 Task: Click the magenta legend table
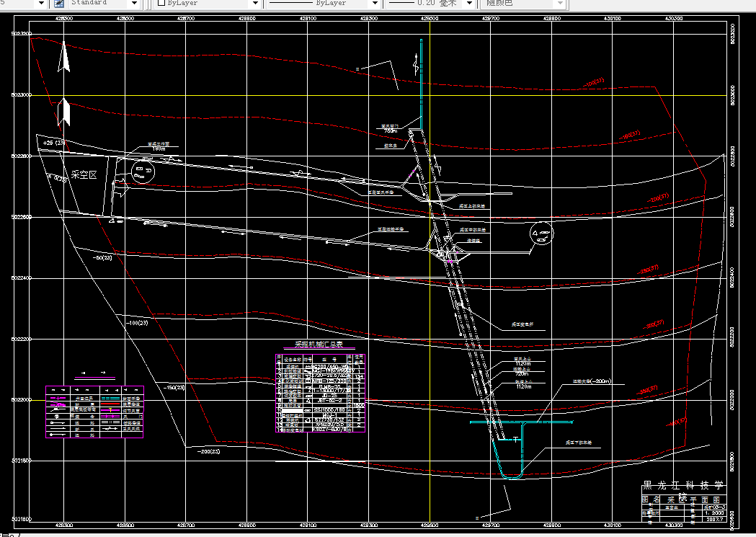click(x=94, y=412)
